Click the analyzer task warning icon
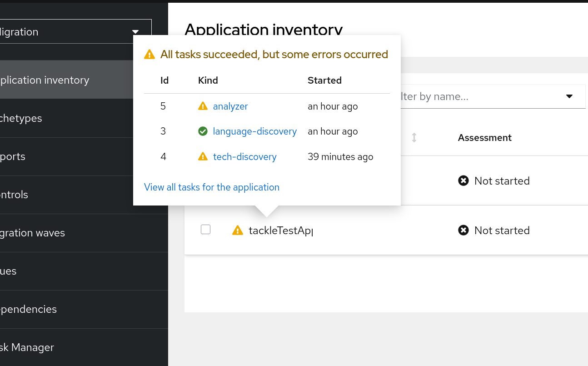 pyautogui.click(x=203, y=106)
